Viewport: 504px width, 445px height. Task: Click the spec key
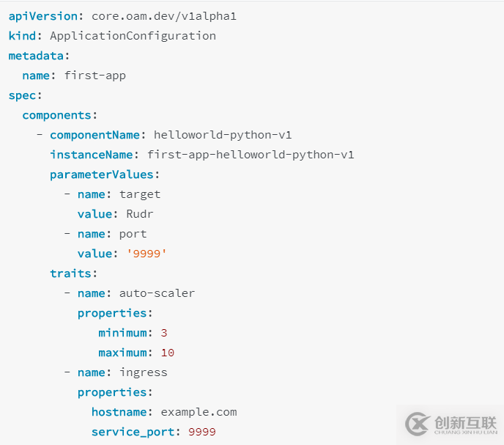click(x=24, y=95)
